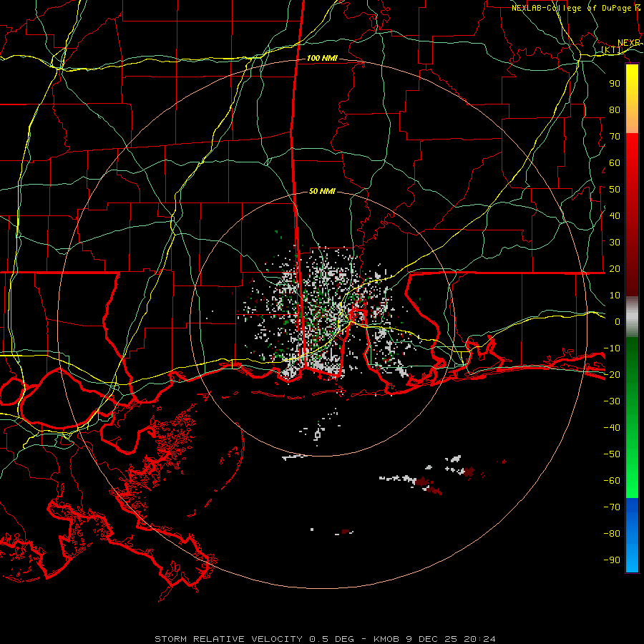Click the NEXR label above the color scale
This screenshot has height=644, width=644.
[629, 43]
